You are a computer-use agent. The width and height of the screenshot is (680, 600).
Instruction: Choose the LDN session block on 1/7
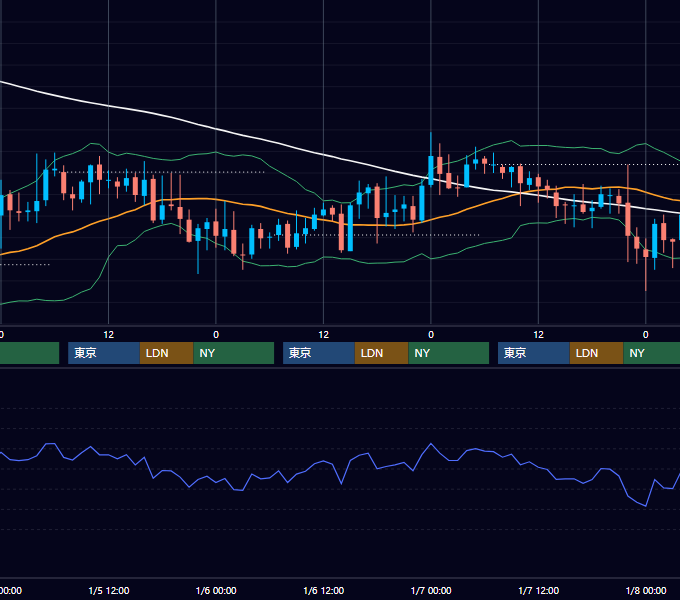pyautogui.click(x=597, y=353)
